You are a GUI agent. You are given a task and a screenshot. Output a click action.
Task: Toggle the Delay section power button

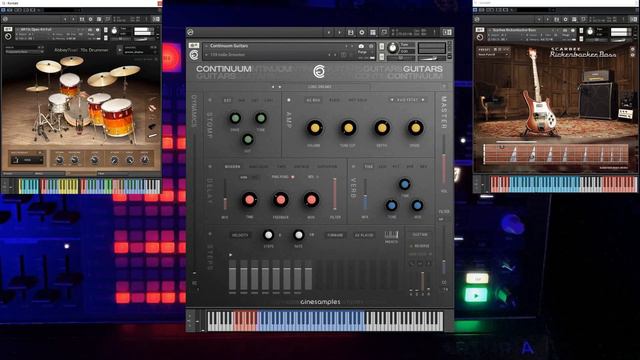(x=210, y=167)
